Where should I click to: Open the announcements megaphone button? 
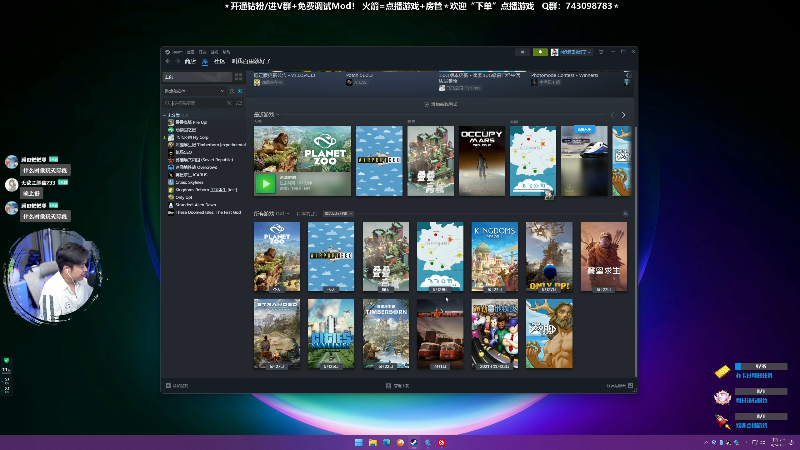click(x=522, y=52)
